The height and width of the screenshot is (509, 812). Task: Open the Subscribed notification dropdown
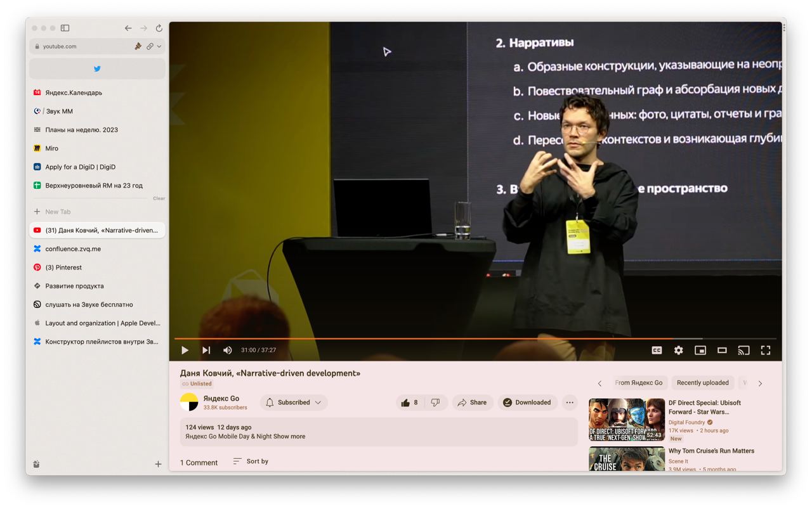click(294, 403)
